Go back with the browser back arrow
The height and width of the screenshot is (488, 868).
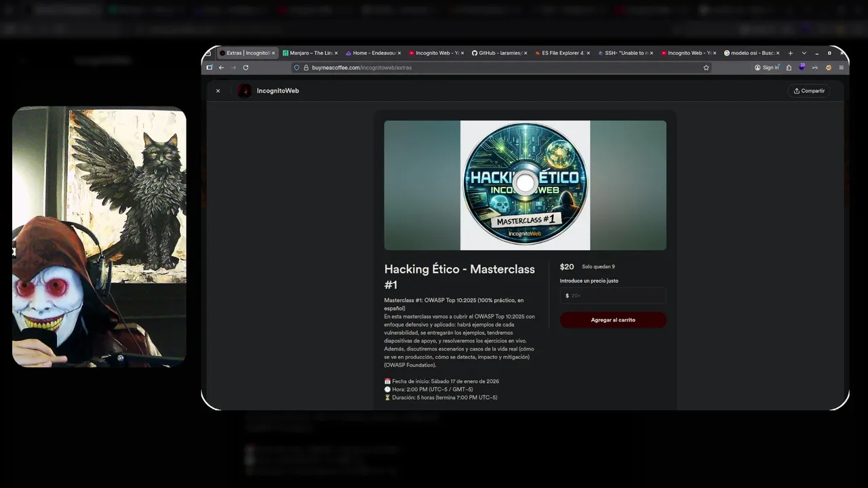[x=221, y=68]
